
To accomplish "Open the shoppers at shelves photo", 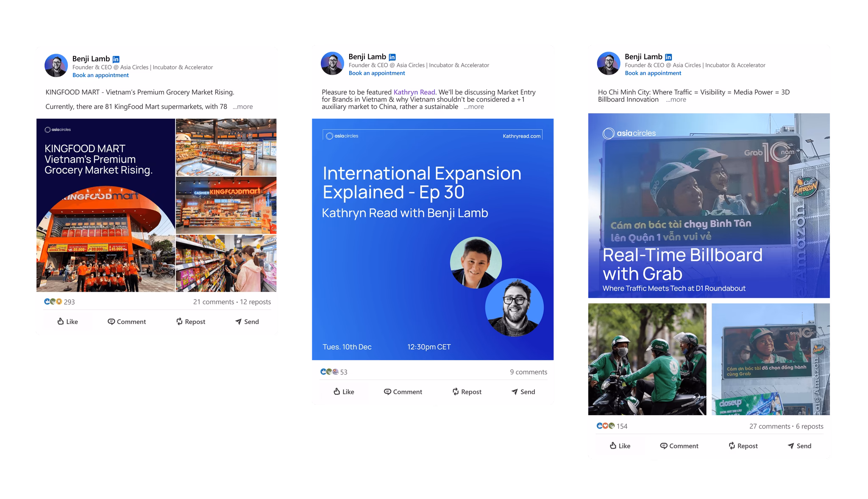I will pyautogui.click(x=226, y=263).
